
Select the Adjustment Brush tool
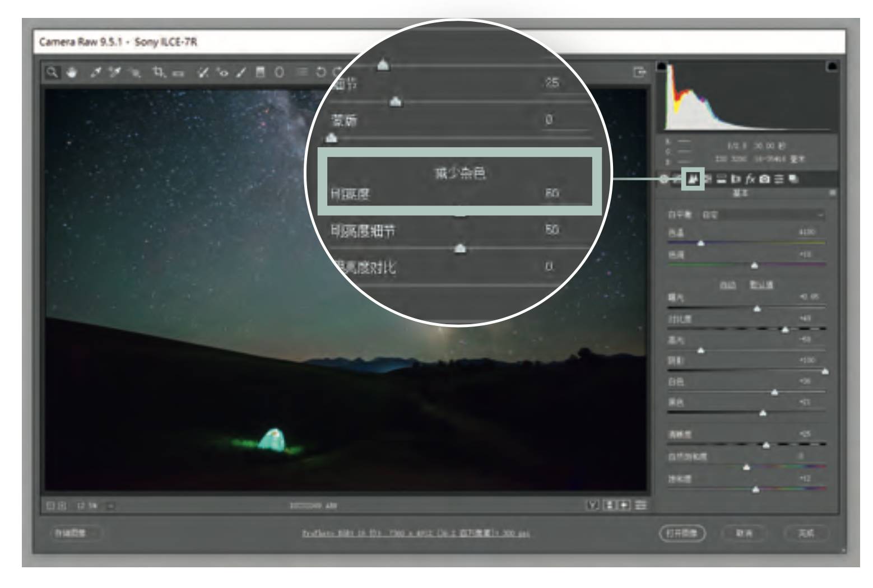click(241, 72)
